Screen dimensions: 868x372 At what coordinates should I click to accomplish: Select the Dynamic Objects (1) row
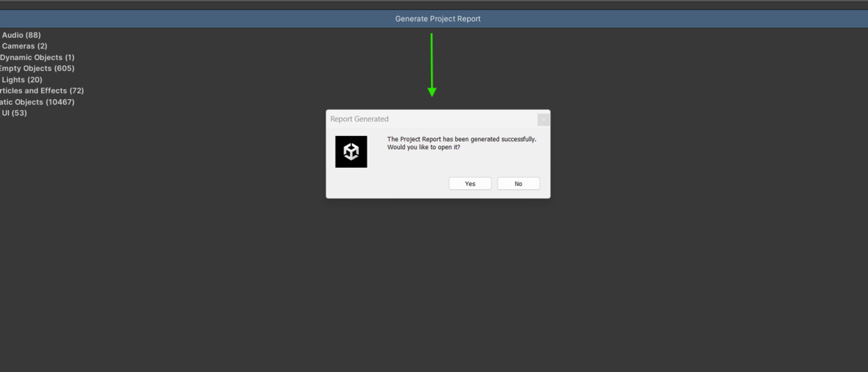tap(37, 57)
